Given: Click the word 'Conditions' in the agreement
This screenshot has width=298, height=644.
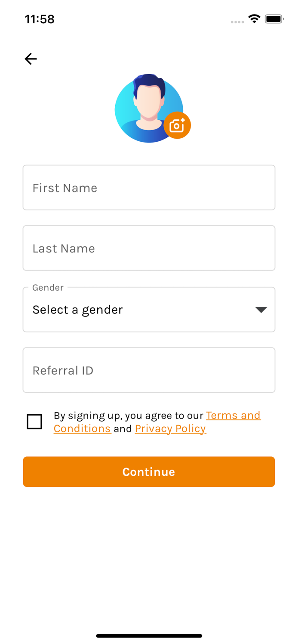Looking at the screenshot, I should [82, 429].
